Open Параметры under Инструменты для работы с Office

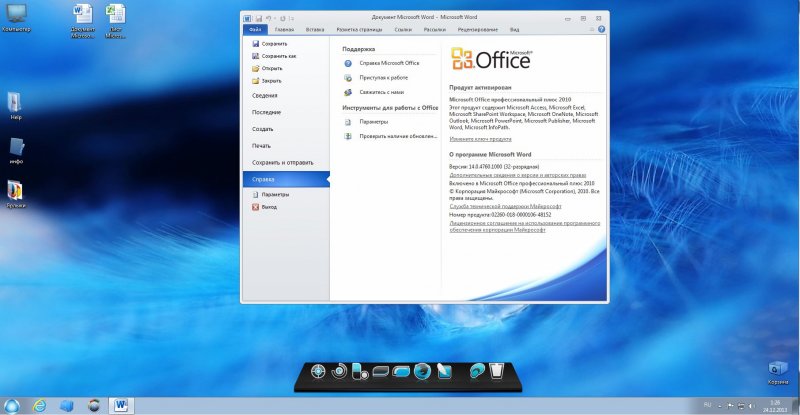[x=366, y=122]
